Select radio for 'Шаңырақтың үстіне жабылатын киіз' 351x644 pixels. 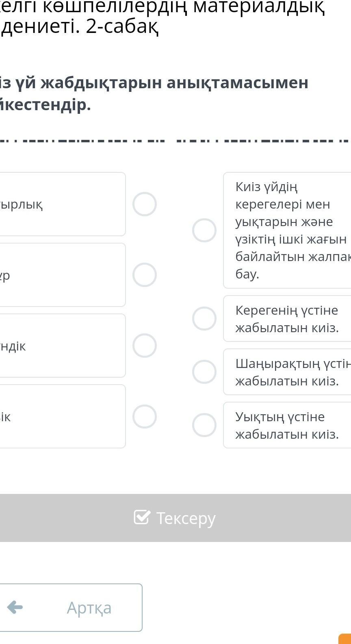(204, 372)
